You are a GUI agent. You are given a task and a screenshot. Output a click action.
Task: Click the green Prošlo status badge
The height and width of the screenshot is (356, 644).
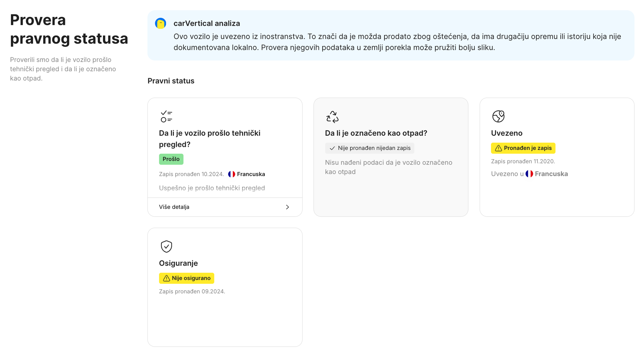[171, 159]
